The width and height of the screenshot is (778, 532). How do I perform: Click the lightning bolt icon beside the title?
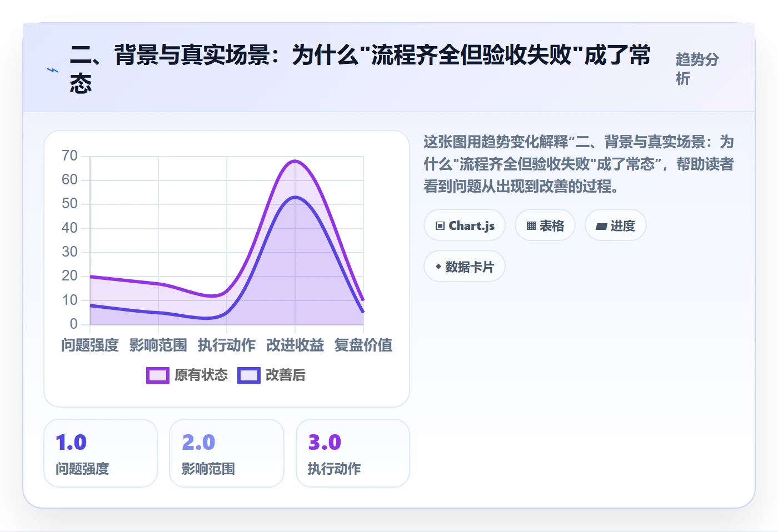point(53,70)
